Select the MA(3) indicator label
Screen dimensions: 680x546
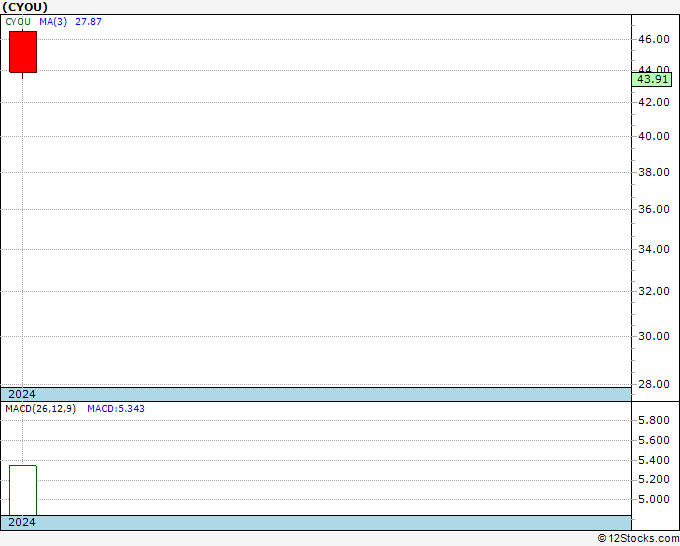pyautogui.click(x=53, y=22)
